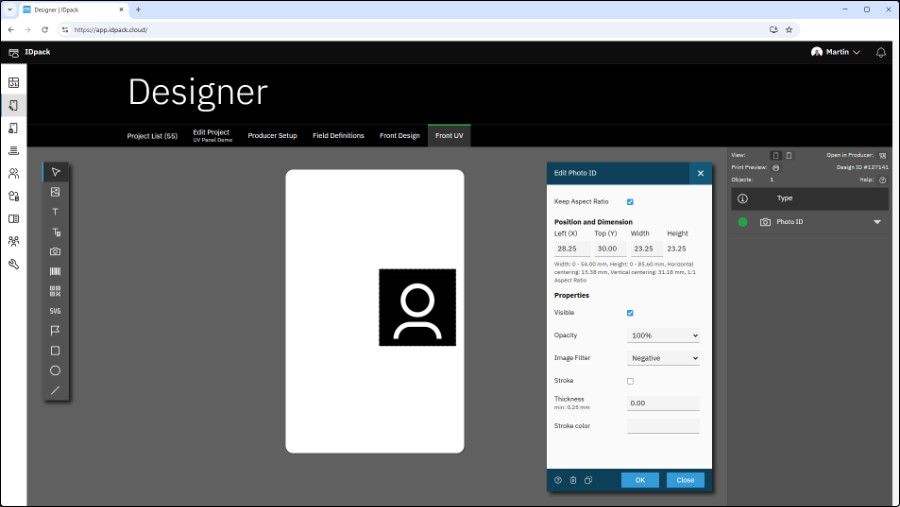Switch to the Front Design tab
Viewport: 900px width, 507px height.
tap(399, 135)
